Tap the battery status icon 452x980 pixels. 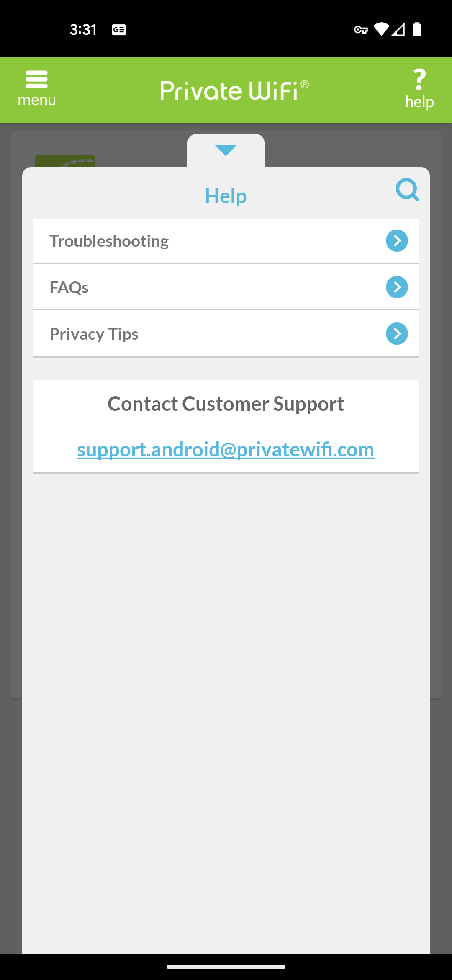(417, 29)
